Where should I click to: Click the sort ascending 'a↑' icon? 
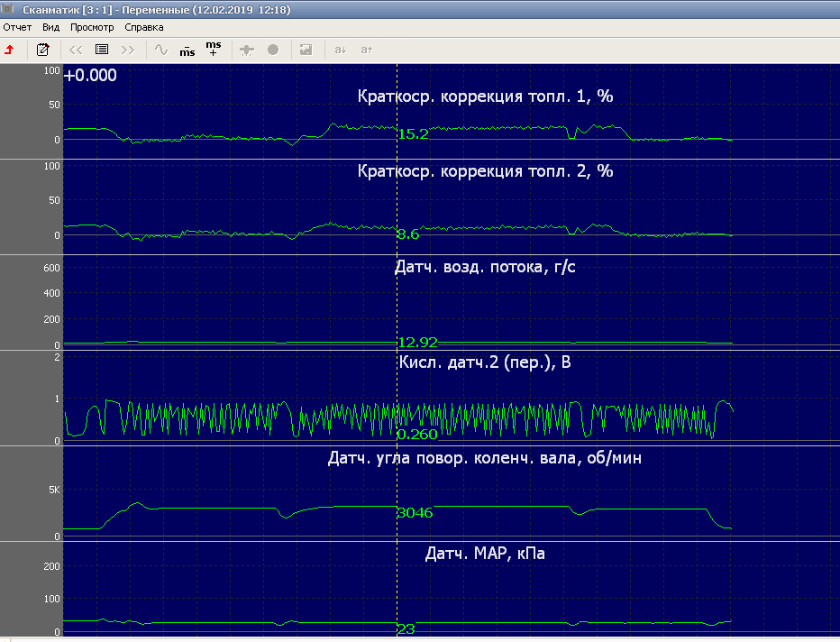(x=367, y=50)
